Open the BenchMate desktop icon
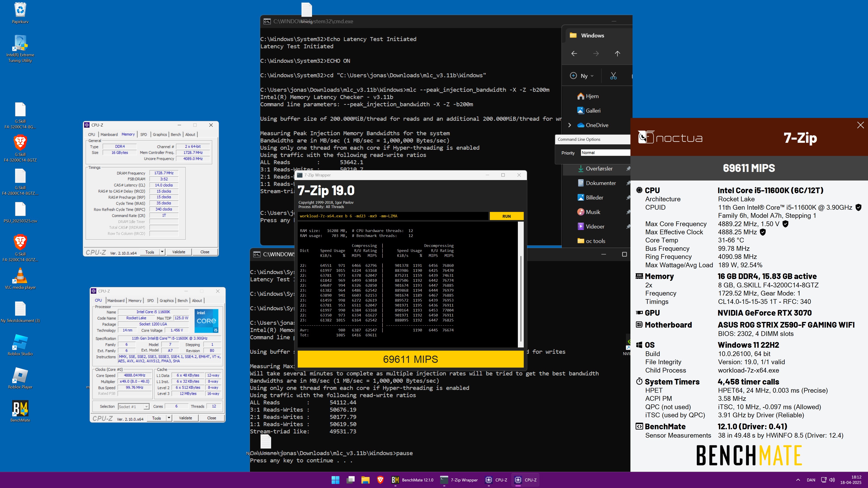The height and width of the screenshot is (488, 868). (20, 411)
